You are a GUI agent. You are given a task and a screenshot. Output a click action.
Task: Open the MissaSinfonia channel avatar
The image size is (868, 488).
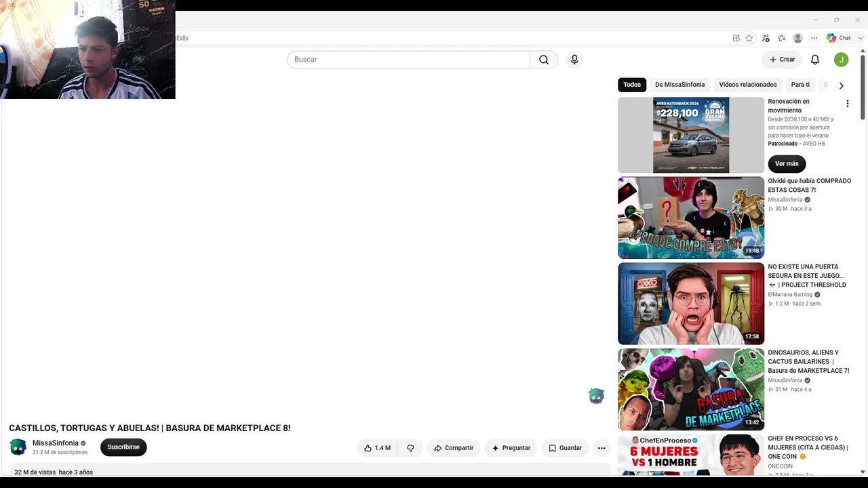coord(18,447)
